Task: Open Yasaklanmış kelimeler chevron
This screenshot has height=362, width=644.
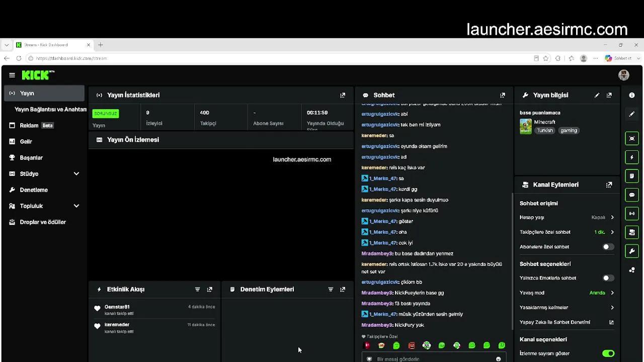Action: (612, 307)
